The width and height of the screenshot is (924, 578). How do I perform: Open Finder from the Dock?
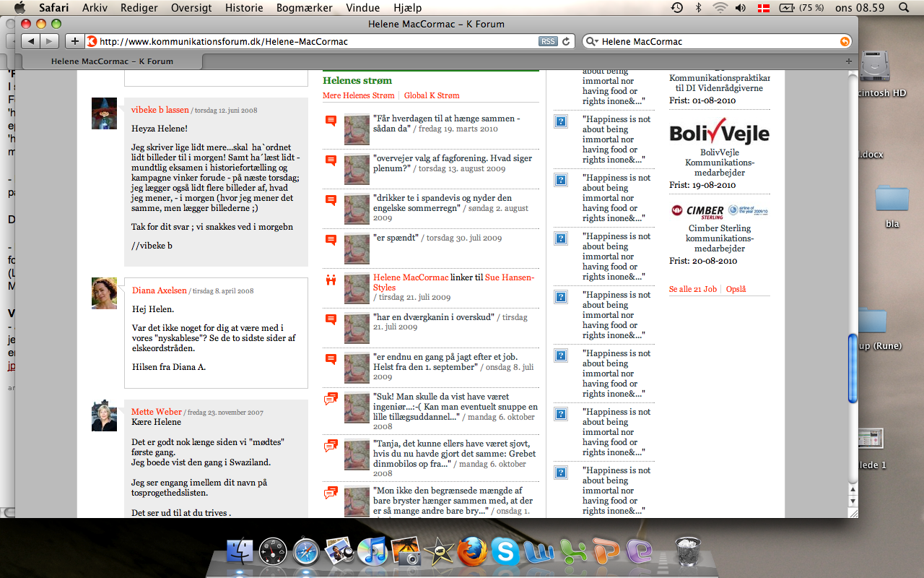pyautogui.click(x=240, y=553)
